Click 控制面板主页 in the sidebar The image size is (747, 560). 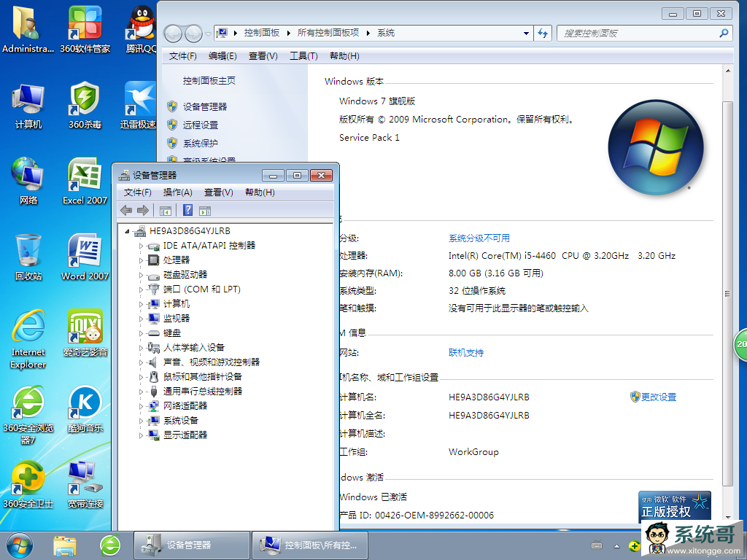209,81
